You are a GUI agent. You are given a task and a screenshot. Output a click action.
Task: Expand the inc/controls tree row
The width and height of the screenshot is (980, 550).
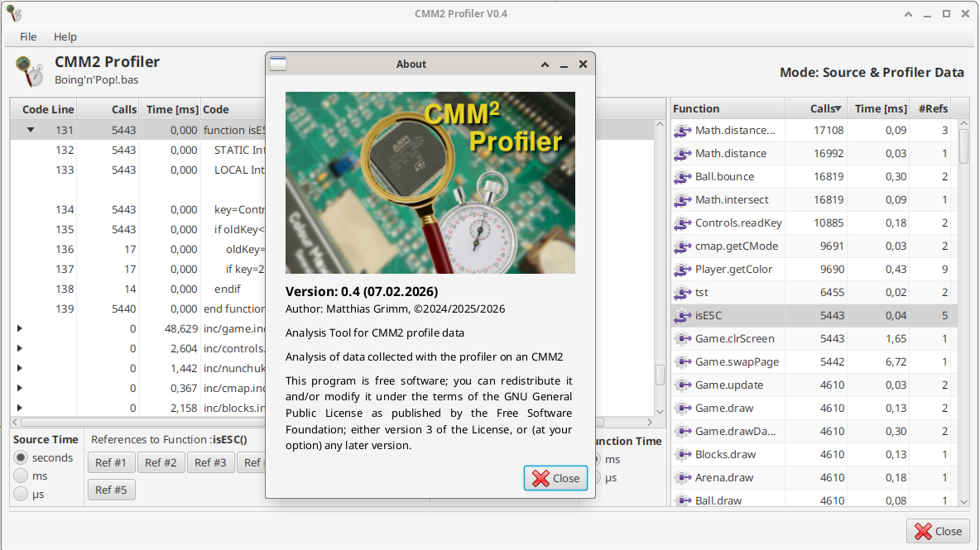point(20,348)
